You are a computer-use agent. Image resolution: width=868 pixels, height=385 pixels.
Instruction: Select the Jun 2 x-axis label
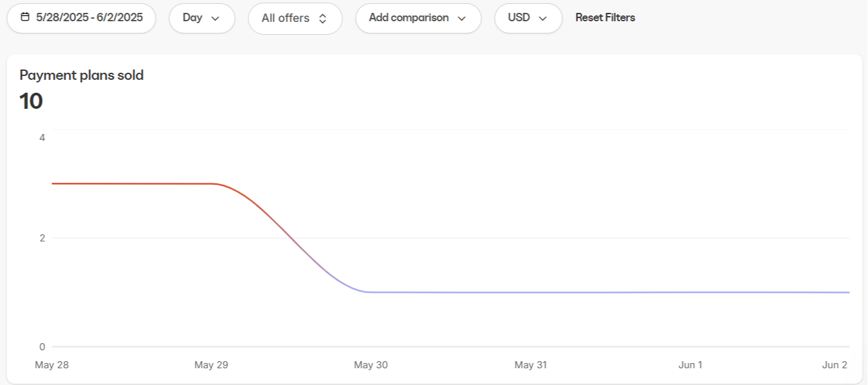[x=835, y=365]
